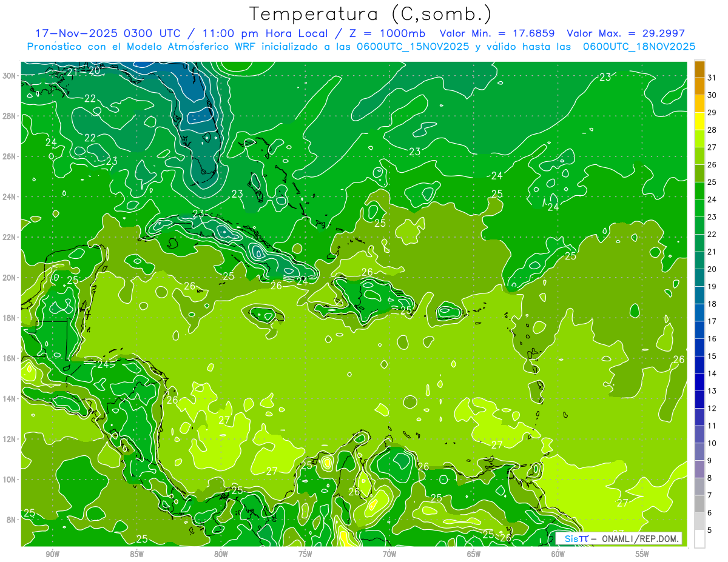728x562 pixels.
Task: Click the "0600UTC_15NOV2025" initialization time
Action: [413, 47]
